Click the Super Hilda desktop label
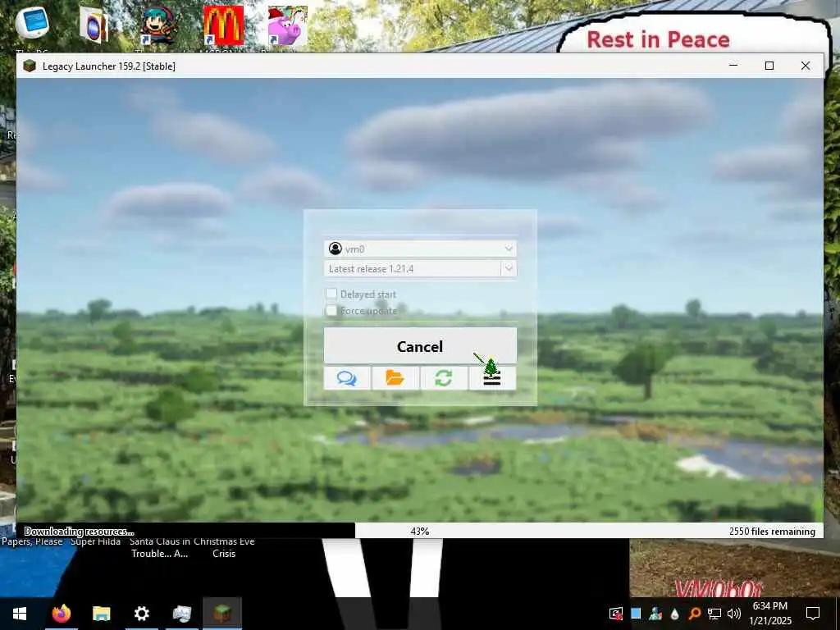This screenshot has height=630, width=840. click(x=95, y=541)
